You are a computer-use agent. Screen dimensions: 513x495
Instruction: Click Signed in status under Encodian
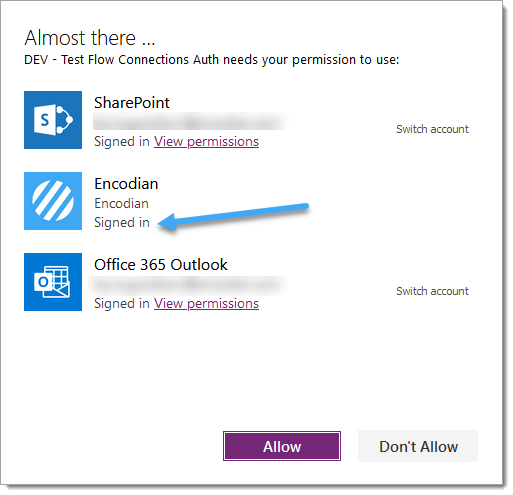pos(122,223)
